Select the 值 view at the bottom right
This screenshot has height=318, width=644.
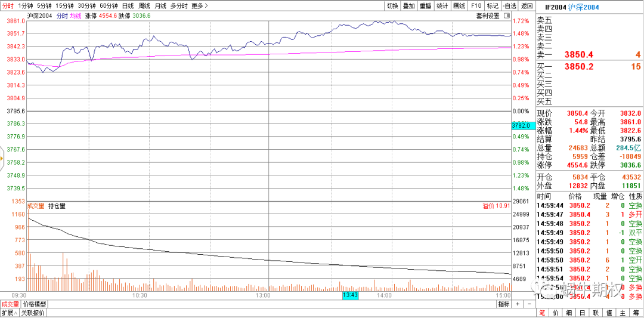(x=609, y=313)
